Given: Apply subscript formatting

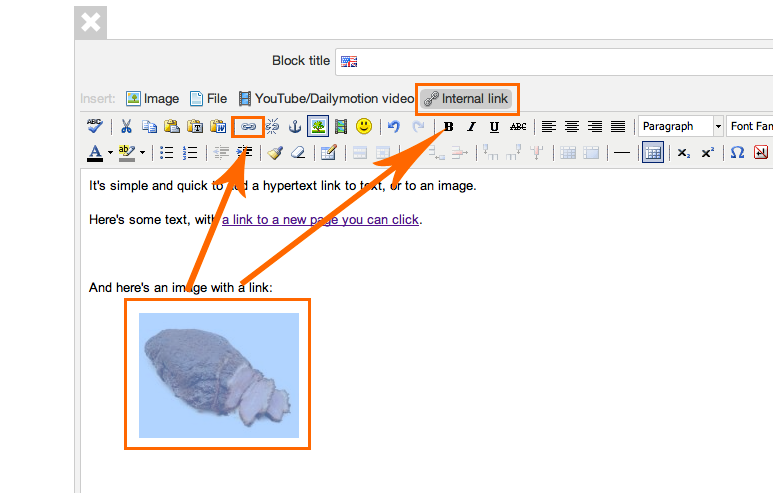Looking at the screenshot, I should [x=683, y=153].
